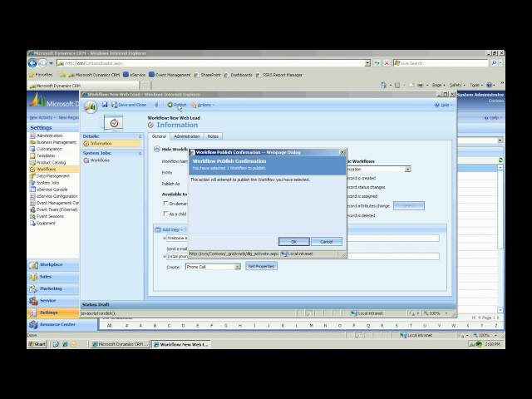This screenshot has width=532, height=399.
Task: Collapse the System Jobs section
Action: [140, 153]
